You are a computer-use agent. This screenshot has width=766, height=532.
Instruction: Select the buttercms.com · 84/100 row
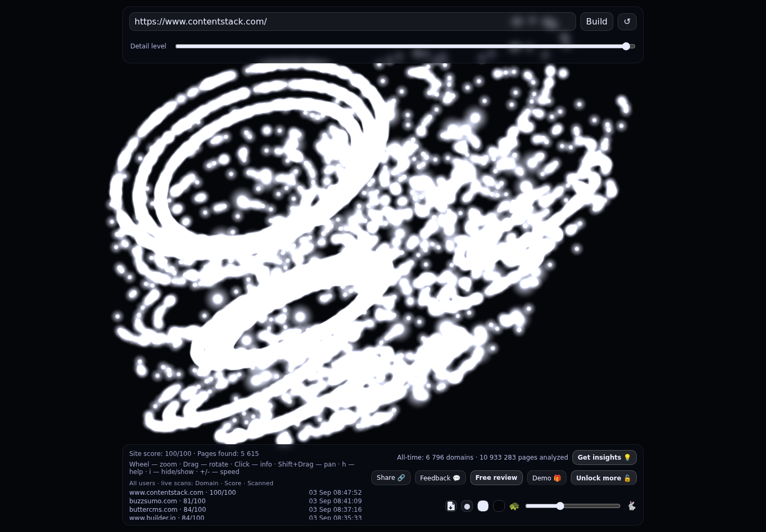click(245, 510)
